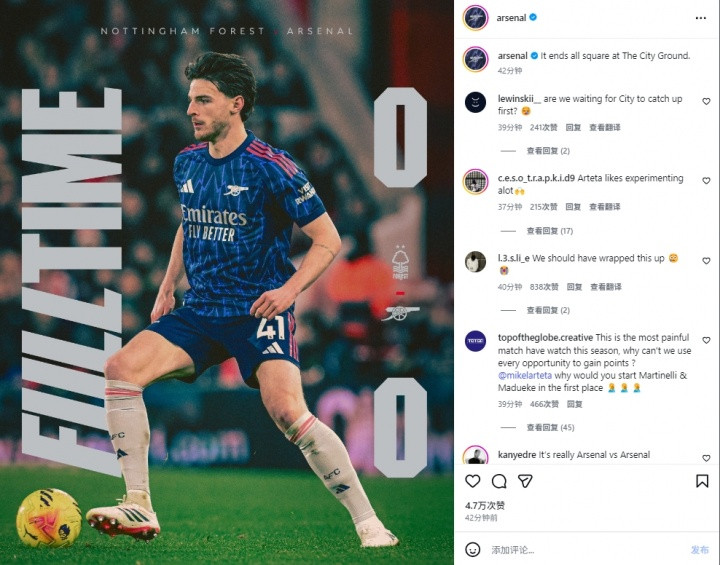Open kanyedre username link
Screen dimensions: 720x565
coord(517,455)
